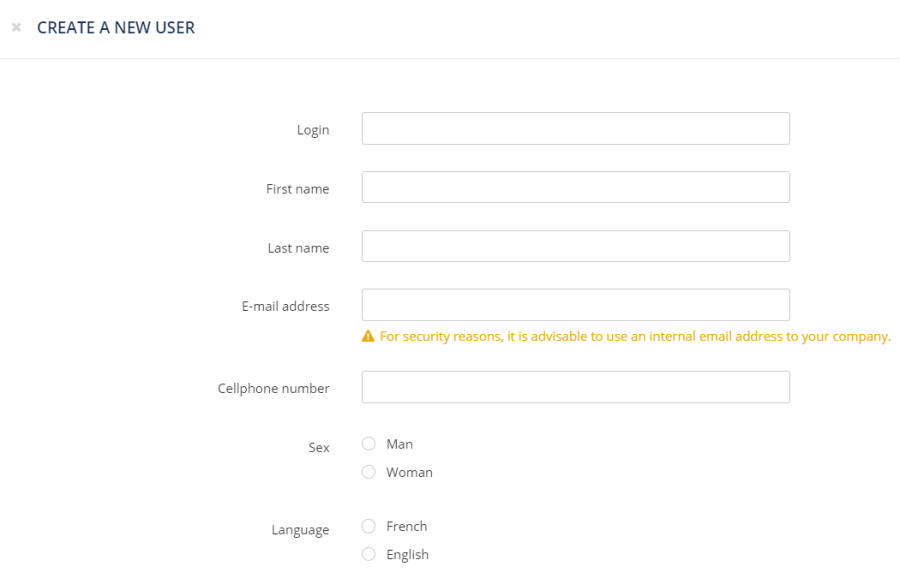Click the Last name label
This screenshot has height=584, width=900.
click(298, 248)
